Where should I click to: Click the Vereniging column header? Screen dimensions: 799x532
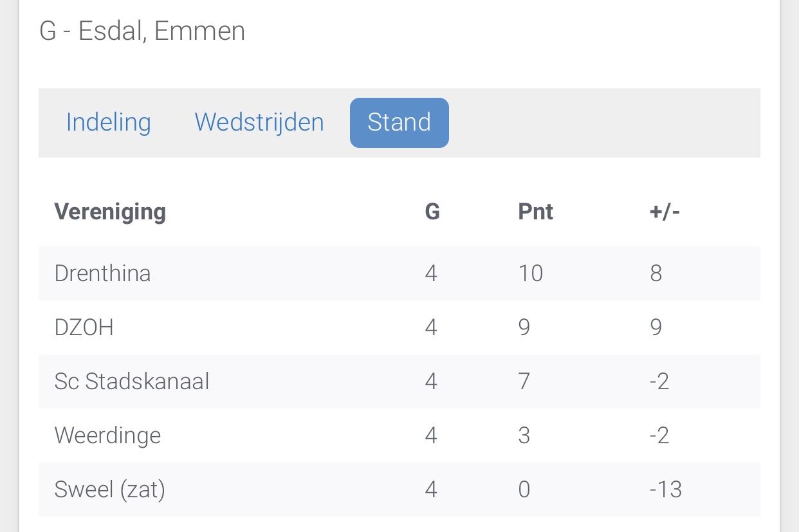[110, 212]
